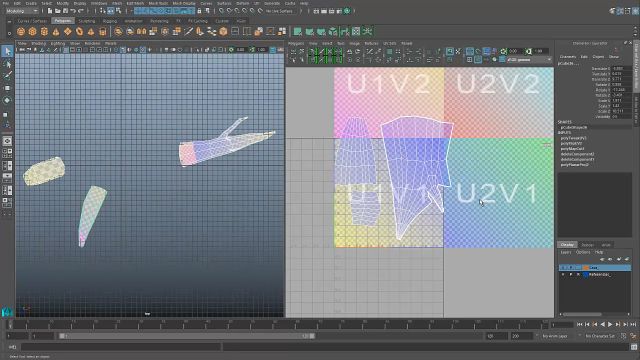Click the polygon Torus shelf icon
The width and height of the screenshot is (640, 360).
pos(79,31)
